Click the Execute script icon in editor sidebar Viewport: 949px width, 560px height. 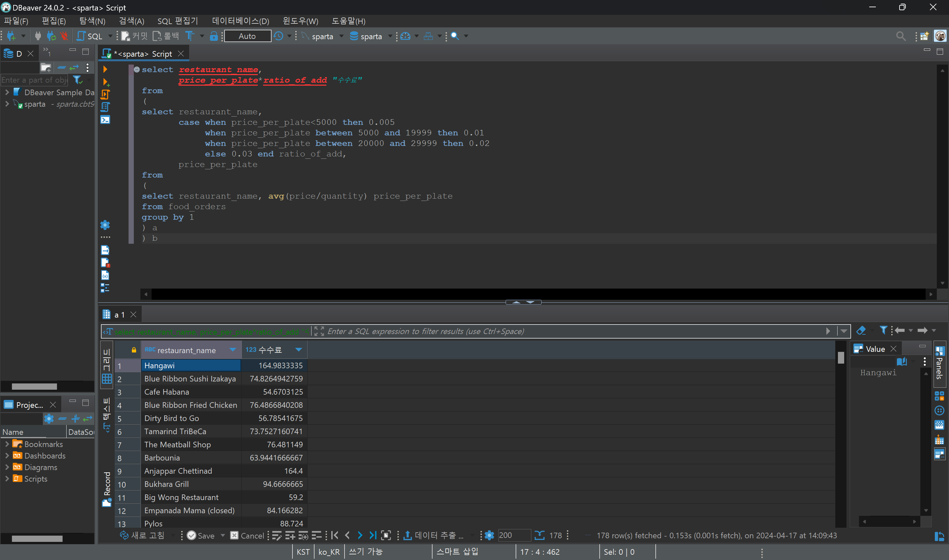click(x=105, y=94)
